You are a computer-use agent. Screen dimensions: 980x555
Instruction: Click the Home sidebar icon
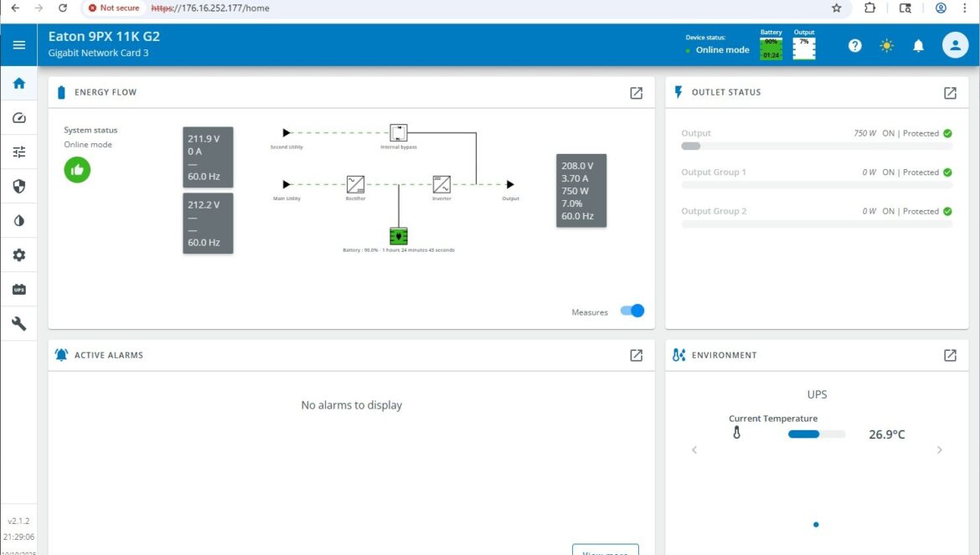tap(18, 84)
